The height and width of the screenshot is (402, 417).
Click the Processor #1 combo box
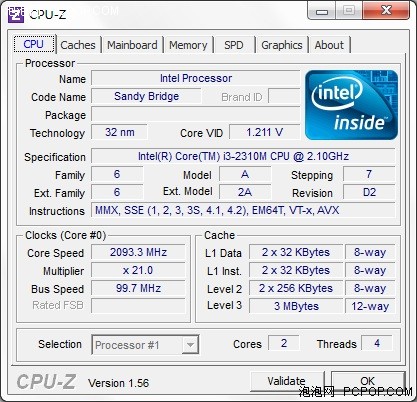tap(145, 345)
